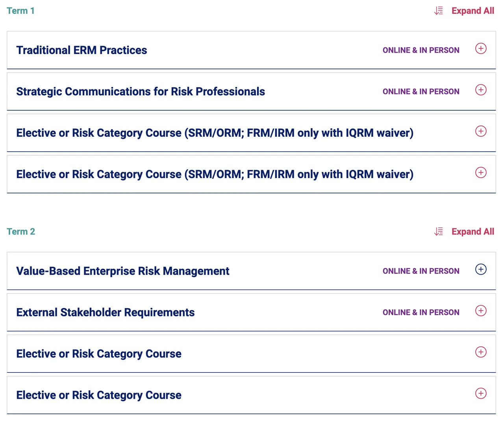Click the sort-list icon beside Term 2 Expand All

pyautogui.click(x=439, y=232)
